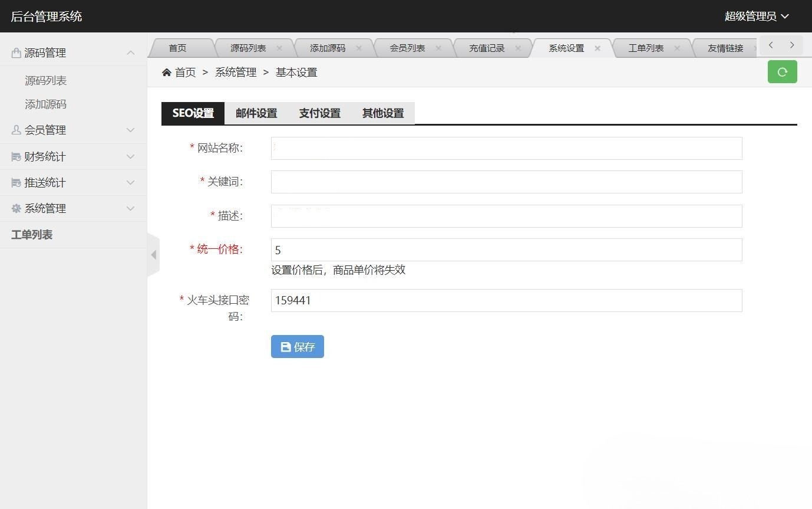Select the 会员管理 sidebar icon
The image size is (812, 509).
pyautogui.click(x=16, y=130)
